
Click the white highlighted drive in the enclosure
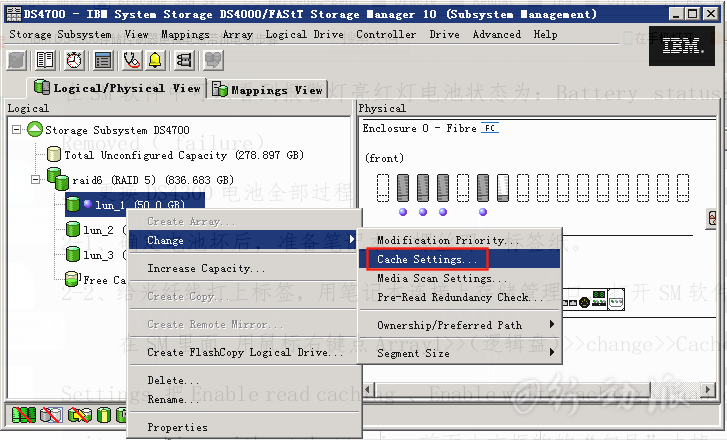503,188
